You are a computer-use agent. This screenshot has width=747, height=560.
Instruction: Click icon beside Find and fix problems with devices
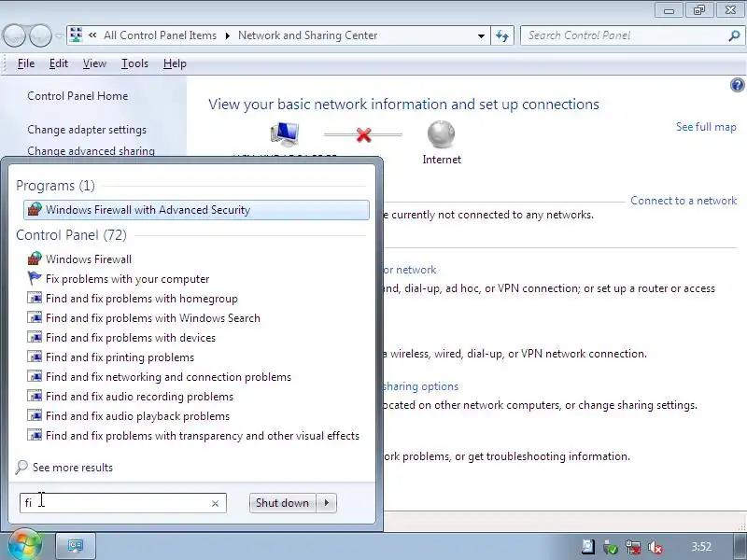tap(35, 337)
